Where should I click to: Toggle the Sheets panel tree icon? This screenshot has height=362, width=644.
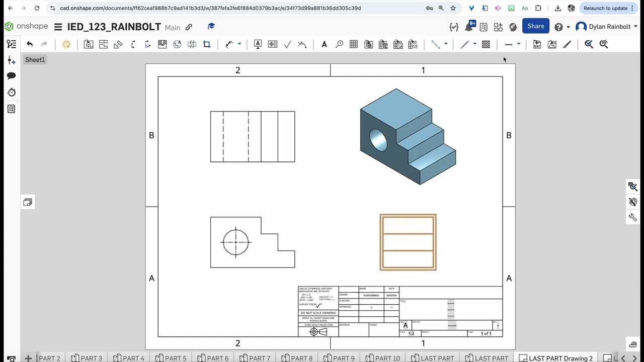11,44
